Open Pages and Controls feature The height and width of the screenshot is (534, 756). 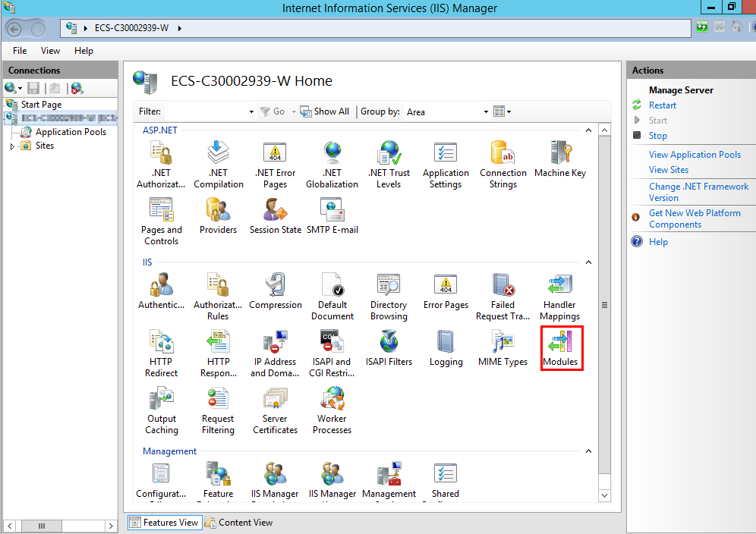[x=161, y=221]
